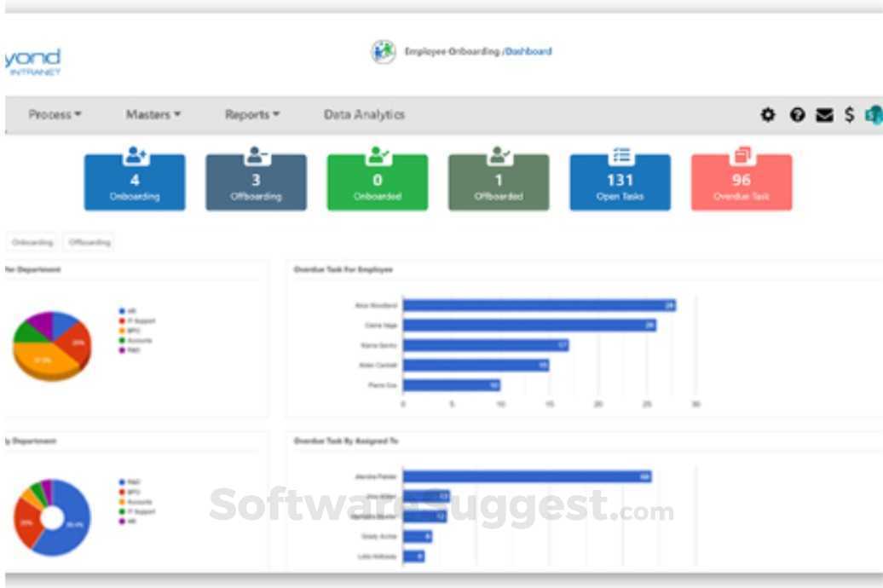
Task: Click the help question mark icon
Action: (795, 114)
